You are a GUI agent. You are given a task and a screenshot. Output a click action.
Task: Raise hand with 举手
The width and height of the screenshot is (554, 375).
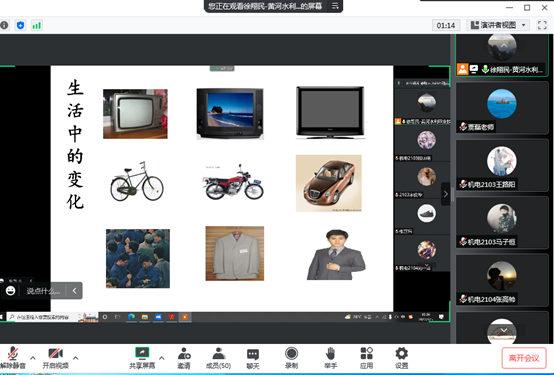330,358
